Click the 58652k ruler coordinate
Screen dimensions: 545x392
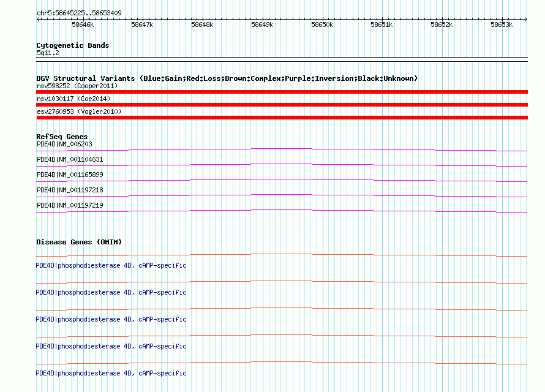(x=442, y=24)
